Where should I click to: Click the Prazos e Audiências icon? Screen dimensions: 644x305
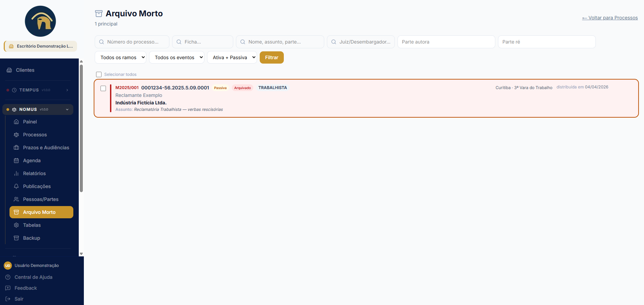click(16, 148)
